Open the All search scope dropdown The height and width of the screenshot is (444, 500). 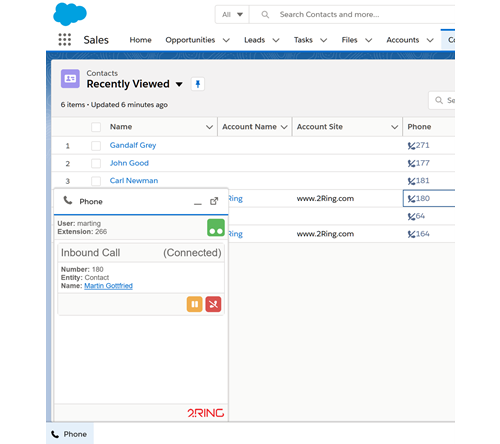coord(232,15)
